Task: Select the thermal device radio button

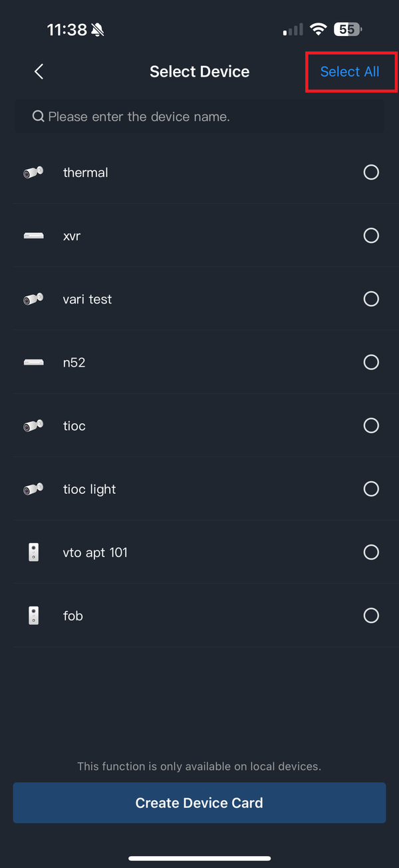Action: pyautogui.click(x=371, y=172)
